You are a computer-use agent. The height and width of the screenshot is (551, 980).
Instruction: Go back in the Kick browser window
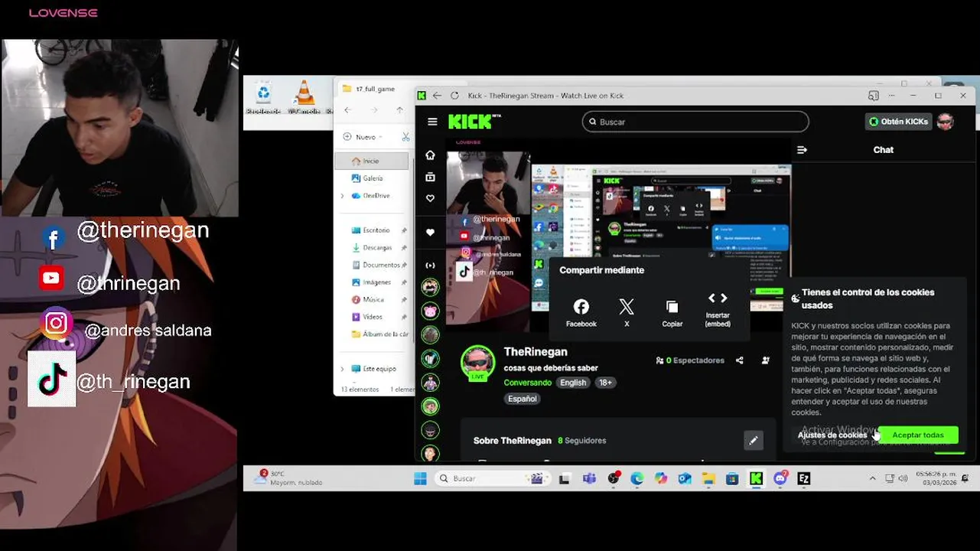(437, 96)
